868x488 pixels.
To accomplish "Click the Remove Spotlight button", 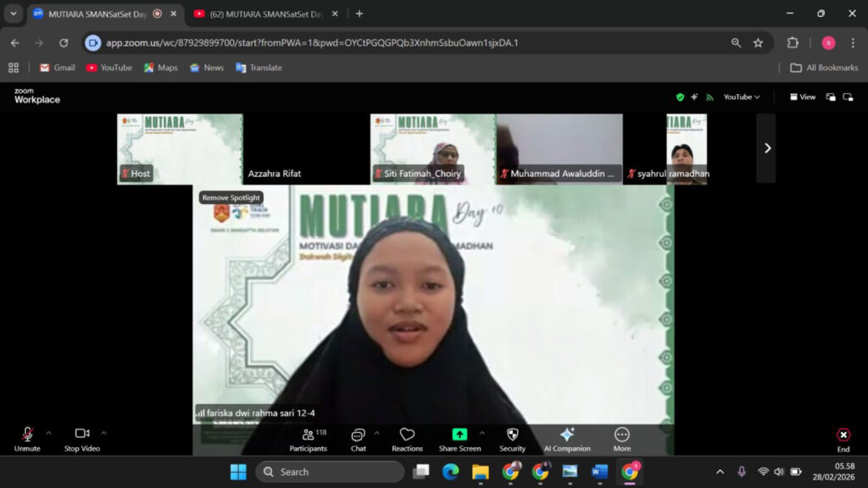I will coord(231,197).
